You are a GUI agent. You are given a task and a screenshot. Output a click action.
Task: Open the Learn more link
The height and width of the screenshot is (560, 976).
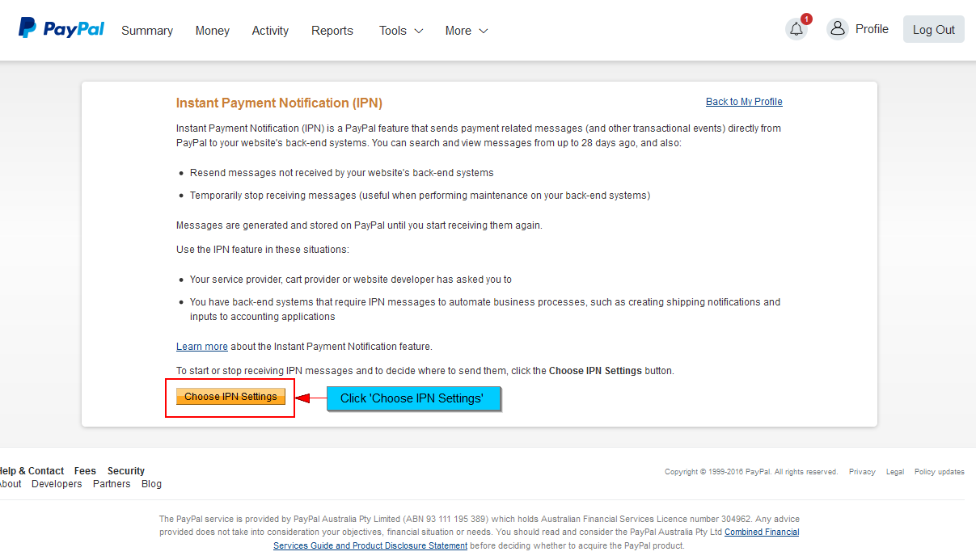coord(202,347)
